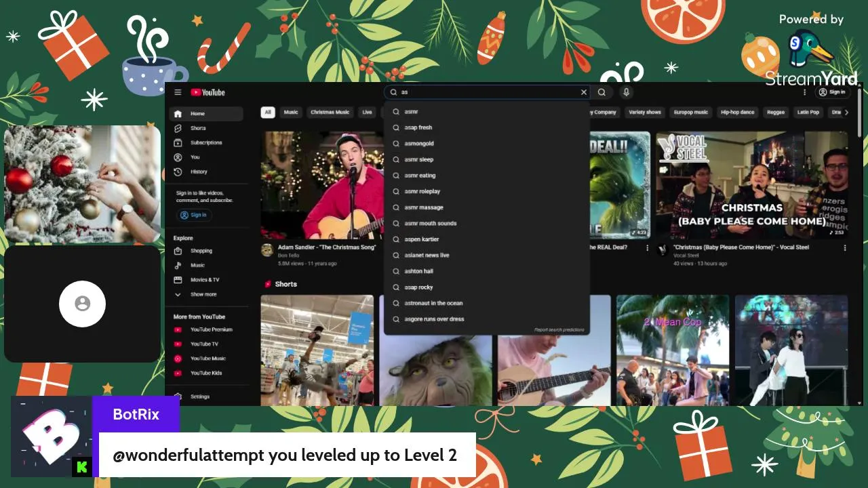Open Music under Explore
Viewport: 868px width, 488px height.
pyautogui.click(x=206, y=265)
